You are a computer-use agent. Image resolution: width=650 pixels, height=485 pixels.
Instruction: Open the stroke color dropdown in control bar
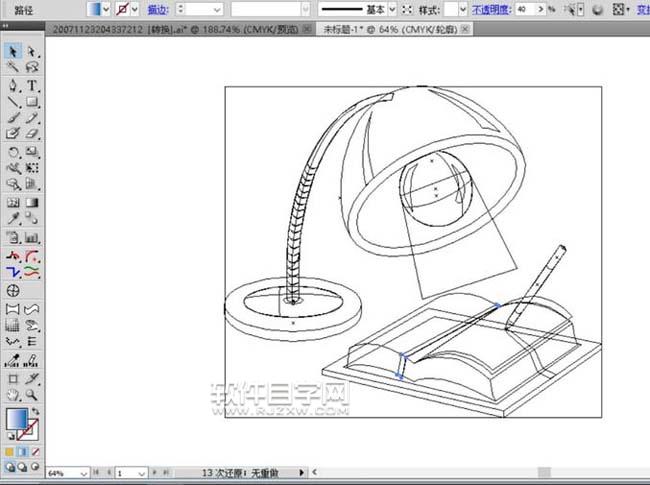[x=135, y=8]
